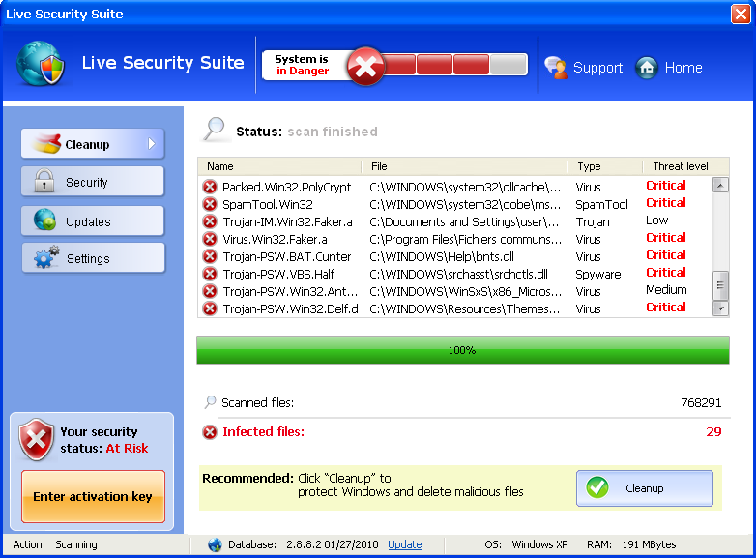
Task: Click red X icon for Trojan-PSW.Win32.Ant...
Action: [x=209, y=291]
